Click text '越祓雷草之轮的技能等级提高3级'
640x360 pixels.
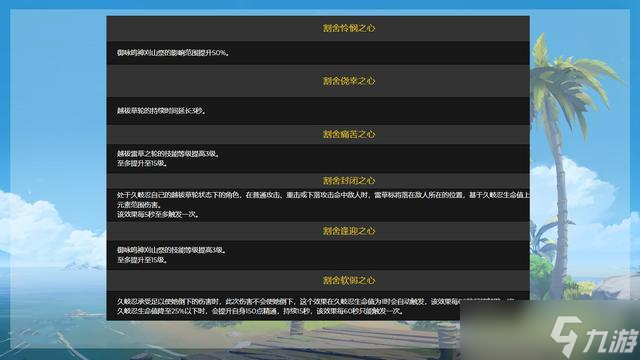click(169, 154)
